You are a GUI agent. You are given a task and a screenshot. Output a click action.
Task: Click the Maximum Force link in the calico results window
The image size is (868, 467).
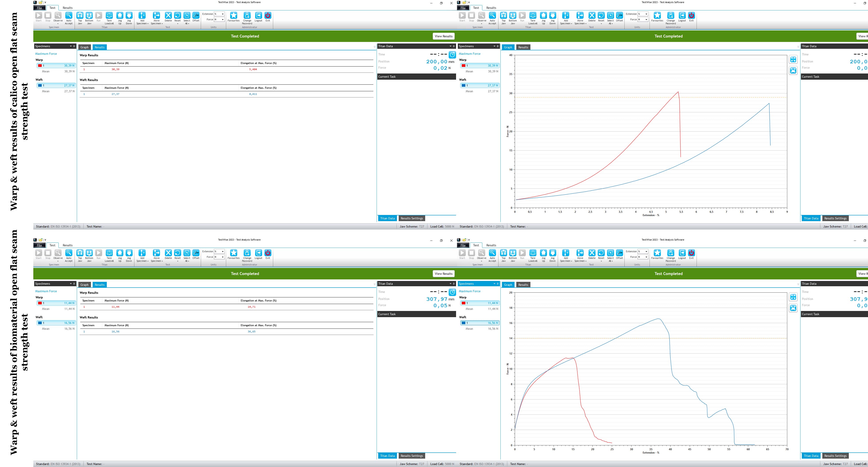46,54
